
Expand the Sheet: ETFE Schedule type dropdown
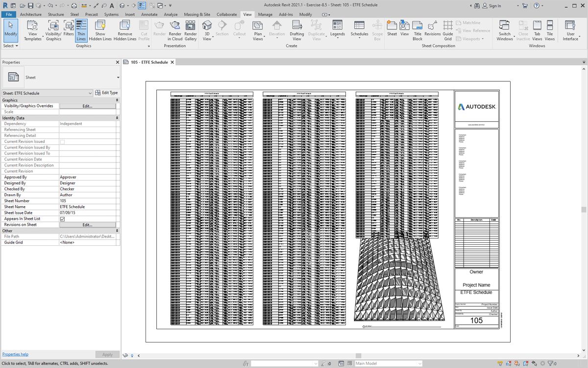point(90,93)
